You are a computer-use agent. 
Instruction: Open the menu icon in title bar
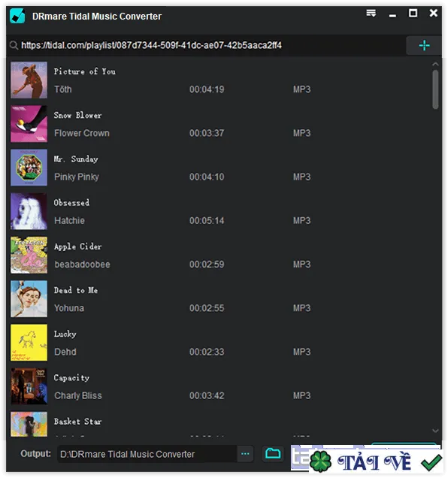pyautogui.click(x=371, y=14)
